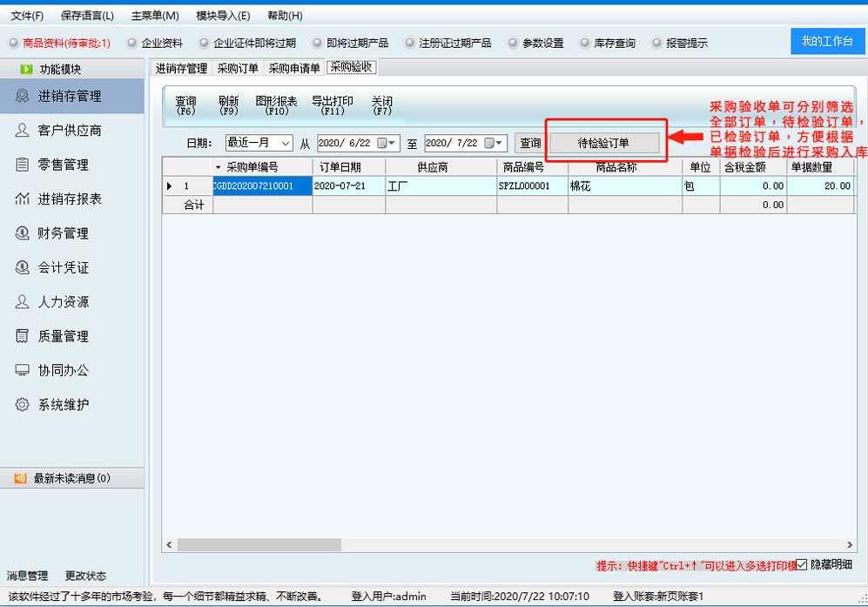868x607 pixels.
Task: Click the 更改状态 link
Action: [85, 576]
